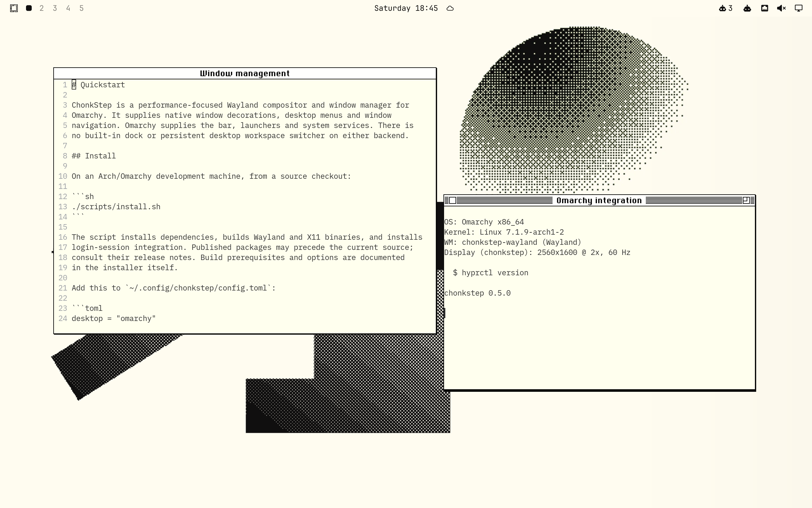Screen dimensions: 812x508
Task: Open the ethernet network icon
Action: tap(765, 8)
